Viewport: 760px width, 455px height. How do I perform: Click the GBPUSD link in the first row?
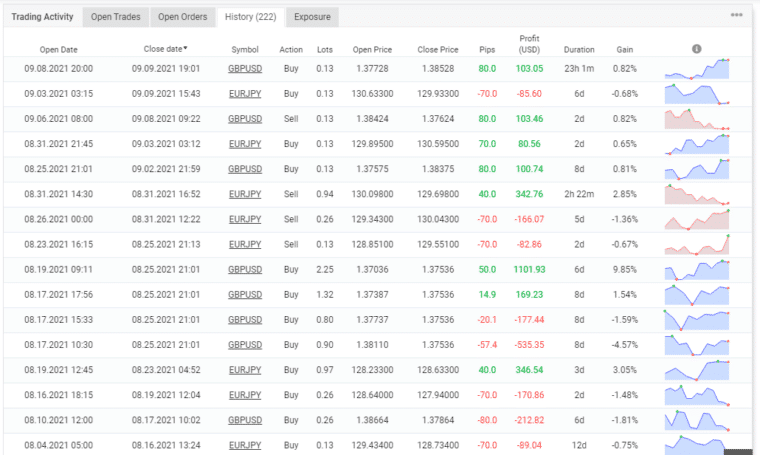tap(245, 69)
